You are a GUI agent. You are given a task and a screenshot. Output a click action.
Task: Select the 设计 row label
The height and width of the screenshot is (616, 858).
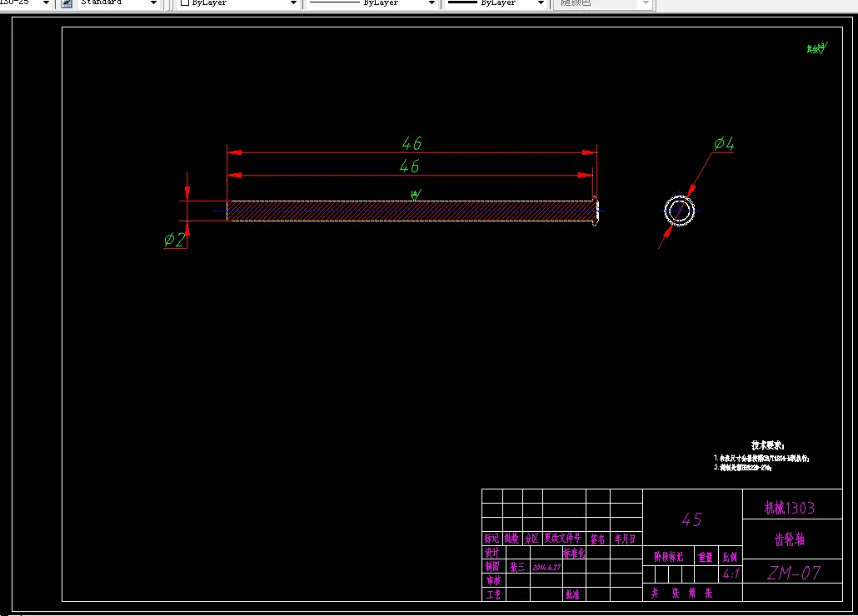pyautogui.click(x=492, y=553)
